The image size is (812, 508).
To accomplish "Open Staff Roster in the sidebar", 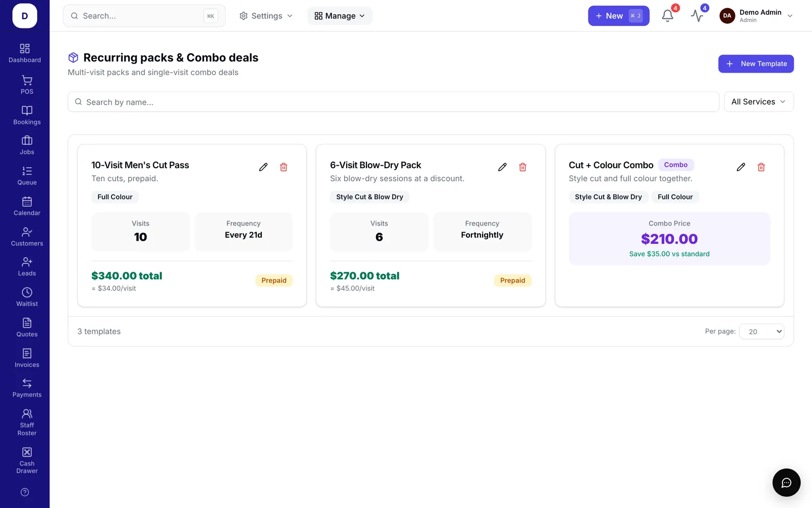I will (27, 423).
